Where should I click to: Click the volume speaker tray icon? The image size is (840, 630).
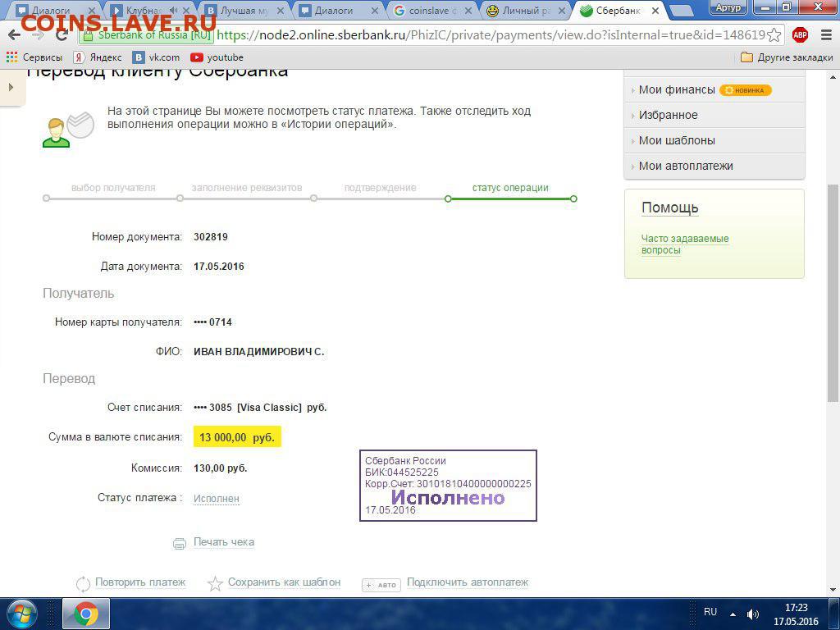point(753,614)
